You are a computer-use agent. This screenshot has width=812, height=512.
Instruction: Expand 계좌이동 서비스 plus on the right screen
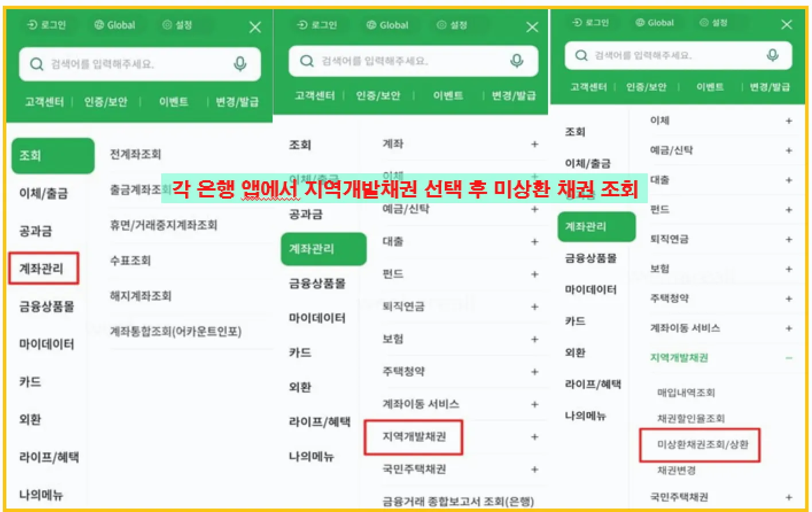click(789, 328)
